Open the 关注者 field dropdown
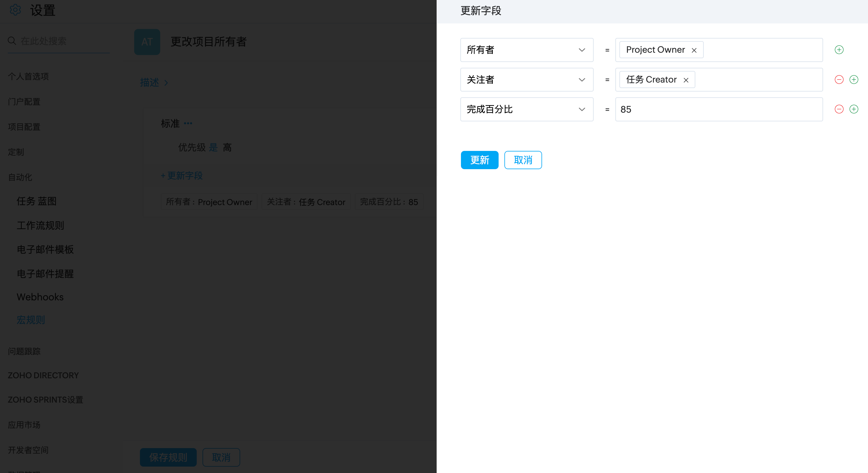868x473 pixels. pos(526,79)
